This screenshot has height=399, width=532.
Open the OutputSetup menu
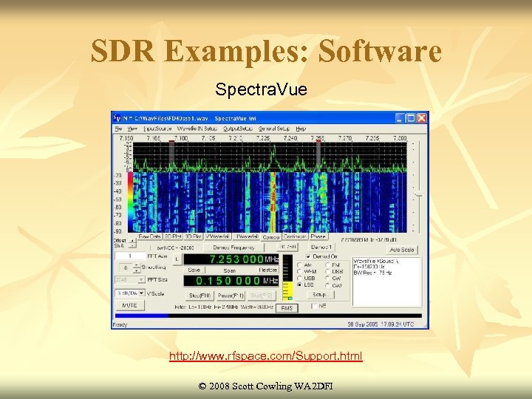click(x=238, y=129)
